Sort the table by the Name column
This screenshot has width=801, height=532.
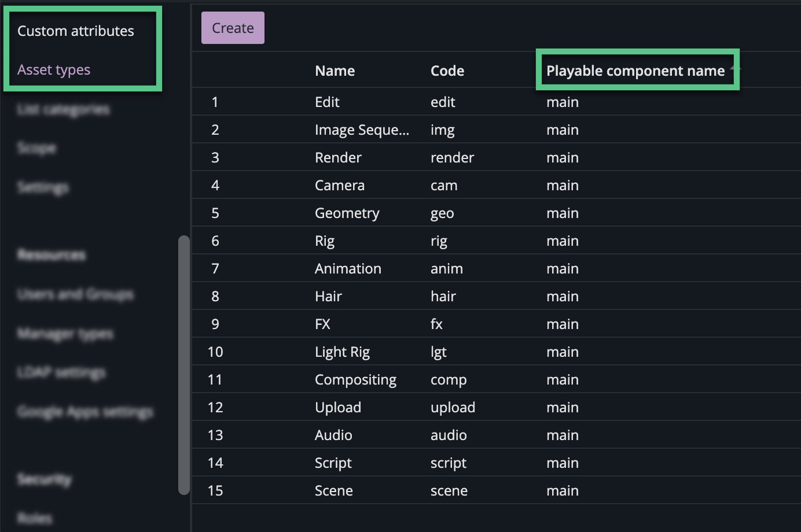(x=335, y=70)
